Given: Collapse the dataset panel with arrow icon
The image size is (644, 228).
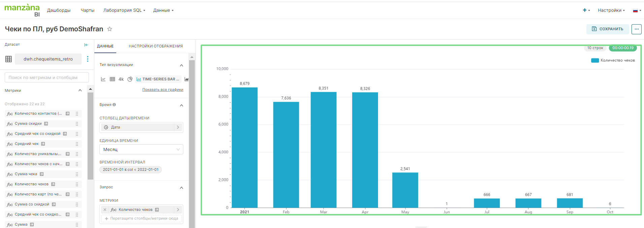Looking at the screenshot, I should point(86,45).
